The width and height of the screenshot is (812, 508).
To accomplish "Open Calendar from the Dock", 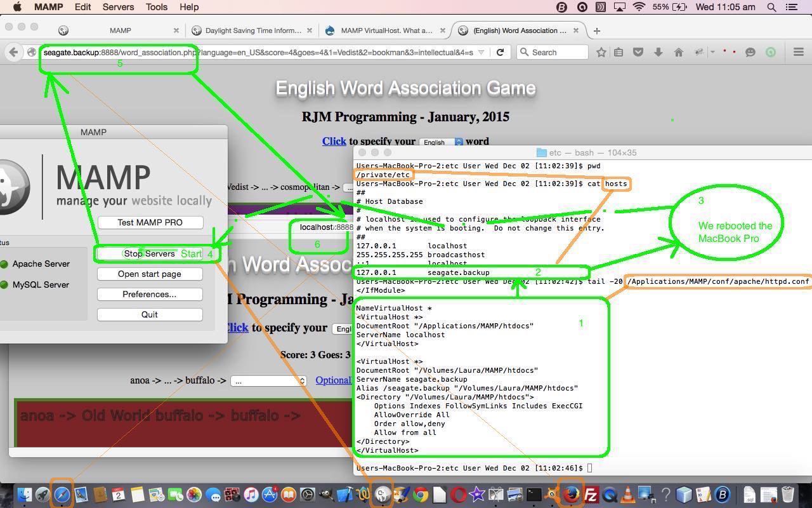I will (x=119, y=495).
